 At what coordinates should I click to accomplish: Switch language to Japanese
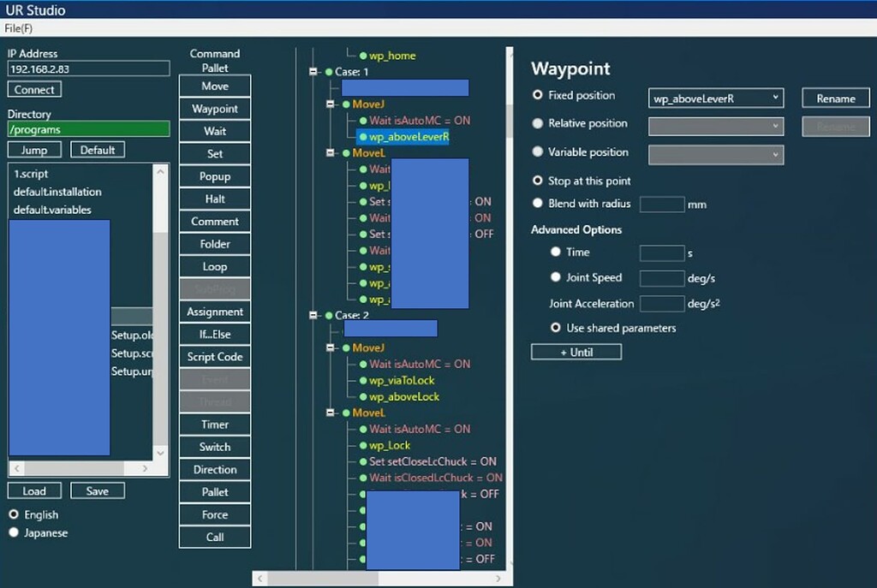14,532
